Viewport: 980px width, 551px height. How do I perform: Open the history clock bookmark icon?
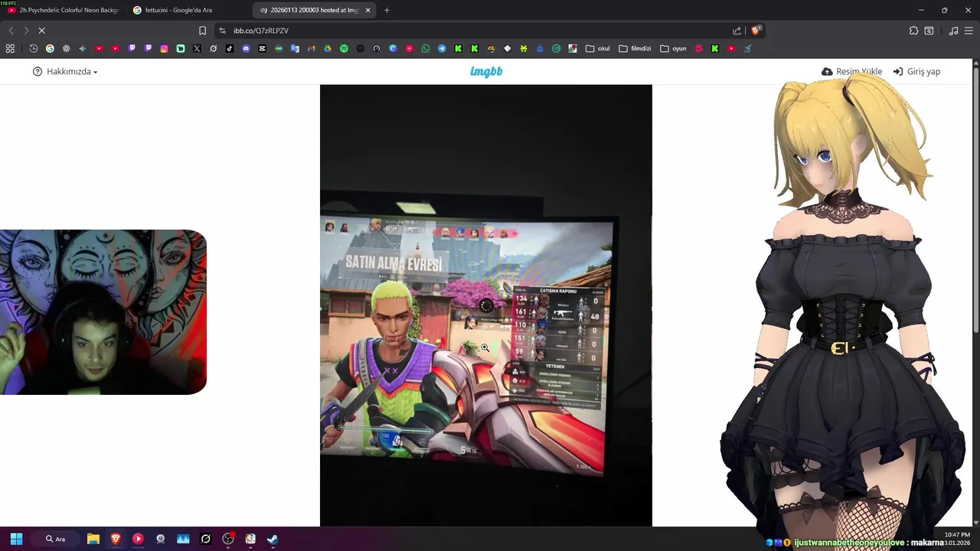click(x=34, y=48)
